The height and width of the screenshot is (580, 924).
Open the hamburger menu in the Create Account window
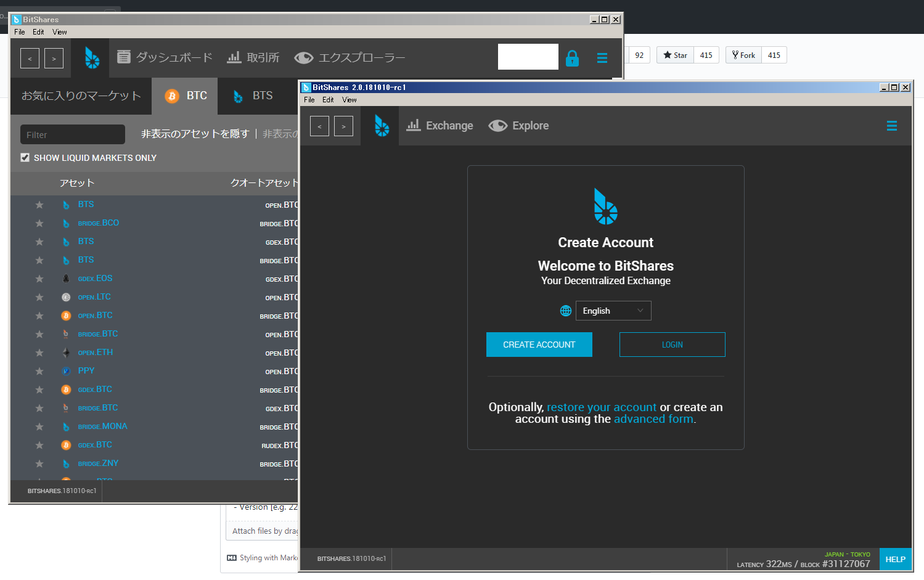891,126
